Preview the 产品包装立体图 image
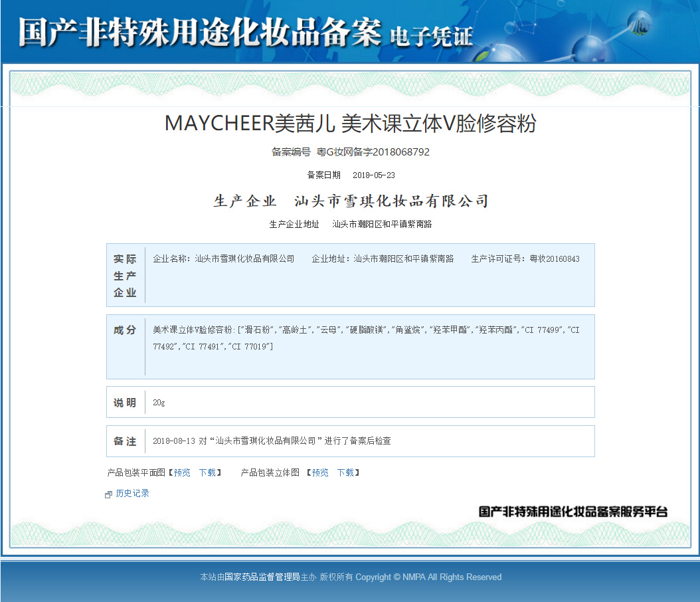 coord(320,472)
